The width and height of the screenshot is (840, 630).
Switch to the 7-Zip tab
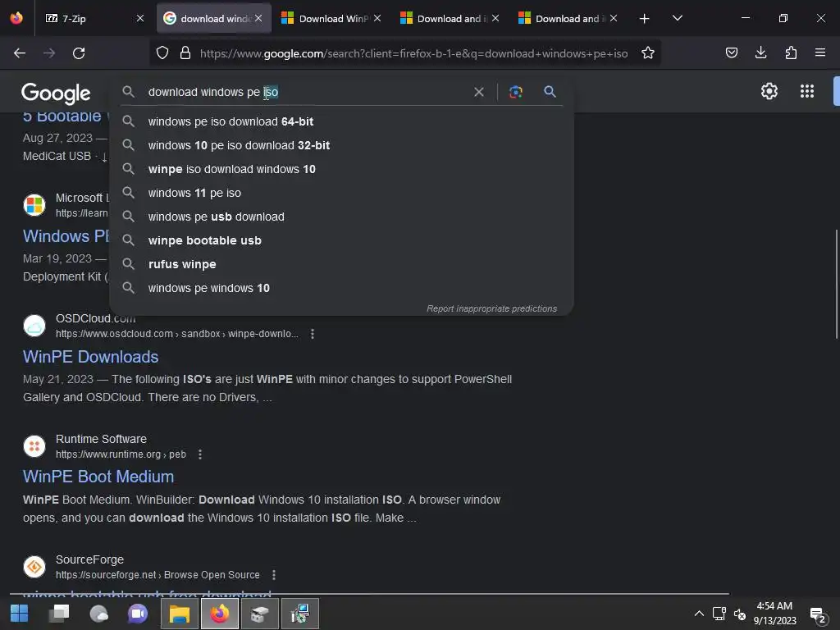[x=91, y=19]
